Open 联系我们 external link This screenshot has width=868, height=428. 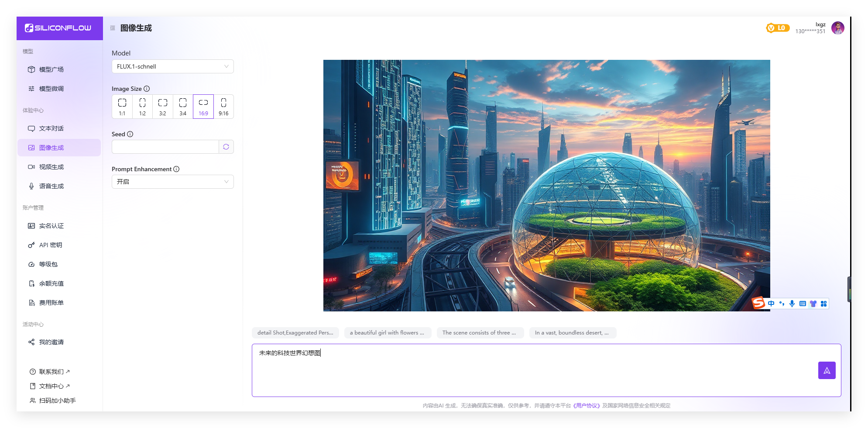click(50, 372)
